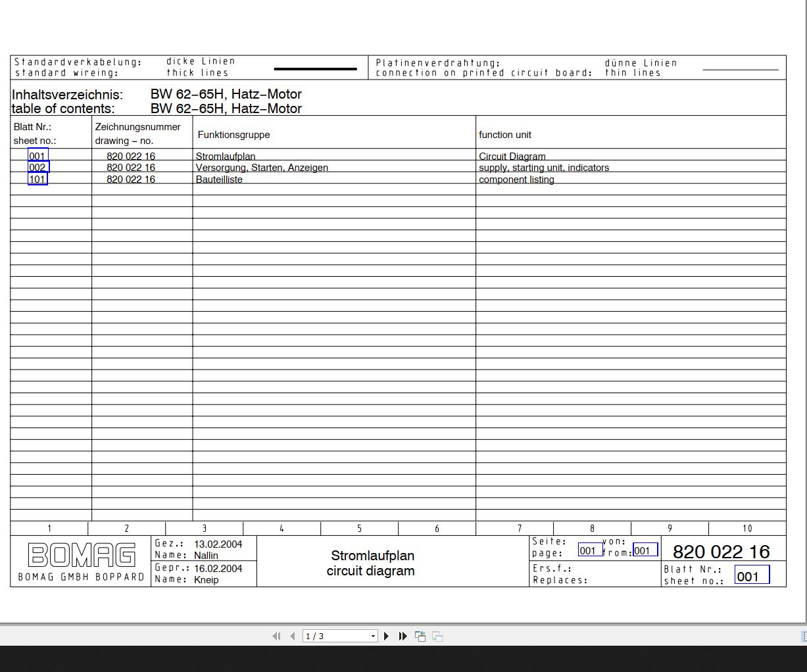This screenshot has width=807, height=672.
Task: Open the page number dropdown arrow
Action: click(x=373, y=636)
